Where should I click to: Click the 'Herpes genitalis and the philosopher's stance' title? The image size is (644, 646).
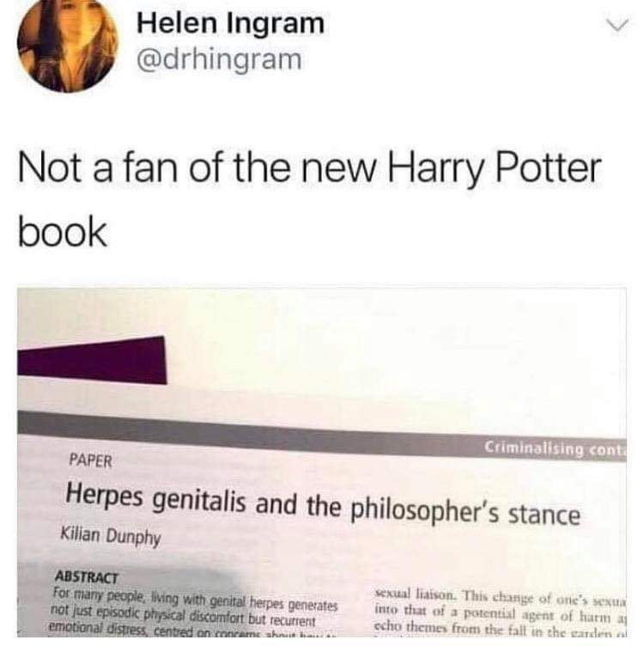[x=323, y=505]
